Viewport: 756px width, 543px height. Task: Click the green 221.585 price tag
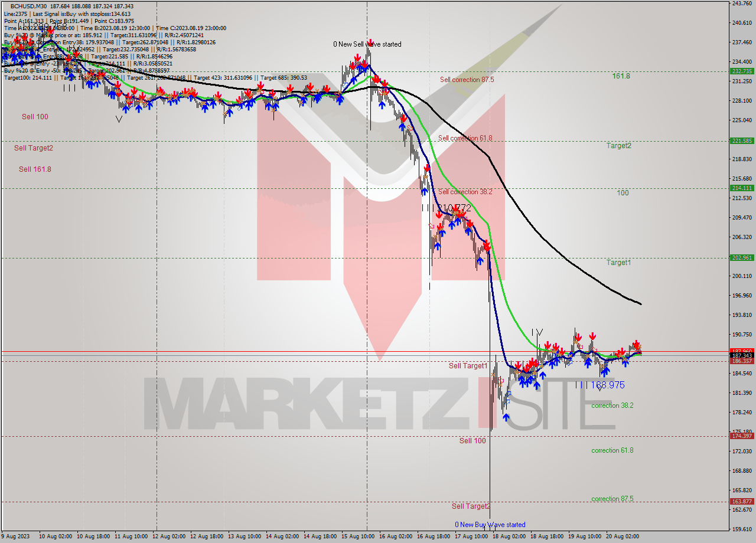click(x=742, y=140)
